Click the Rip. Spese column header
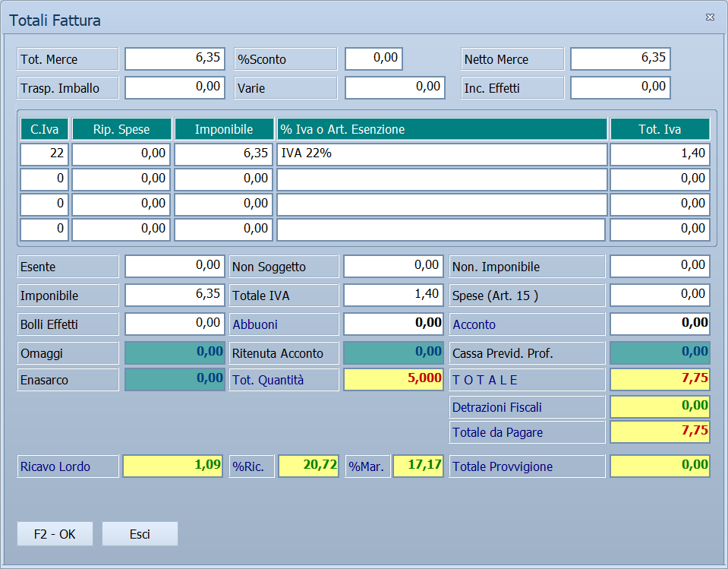This screenshot has width=728, height=569. [x=121, y=128]
